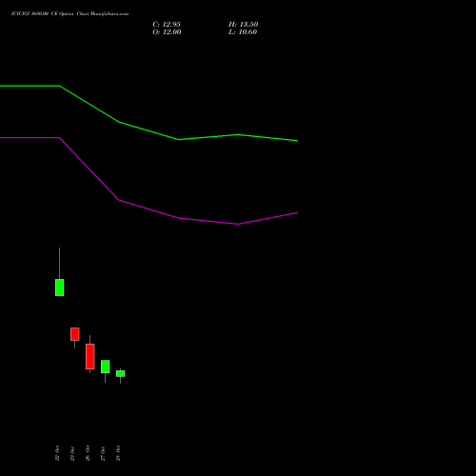Select the red candlestick for 23 Oct
This screenshot has height=476, width=476.
click(x=74, y=334)
